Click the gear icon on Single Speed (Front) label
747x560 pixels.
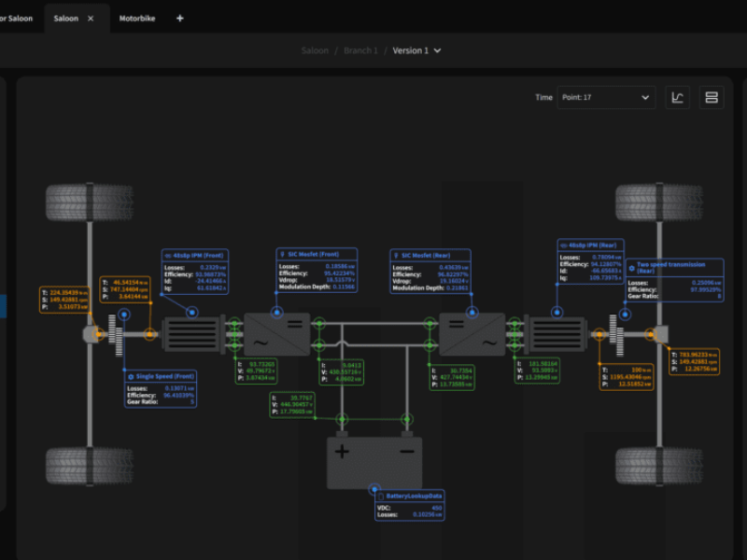click(x=131, y=376)
